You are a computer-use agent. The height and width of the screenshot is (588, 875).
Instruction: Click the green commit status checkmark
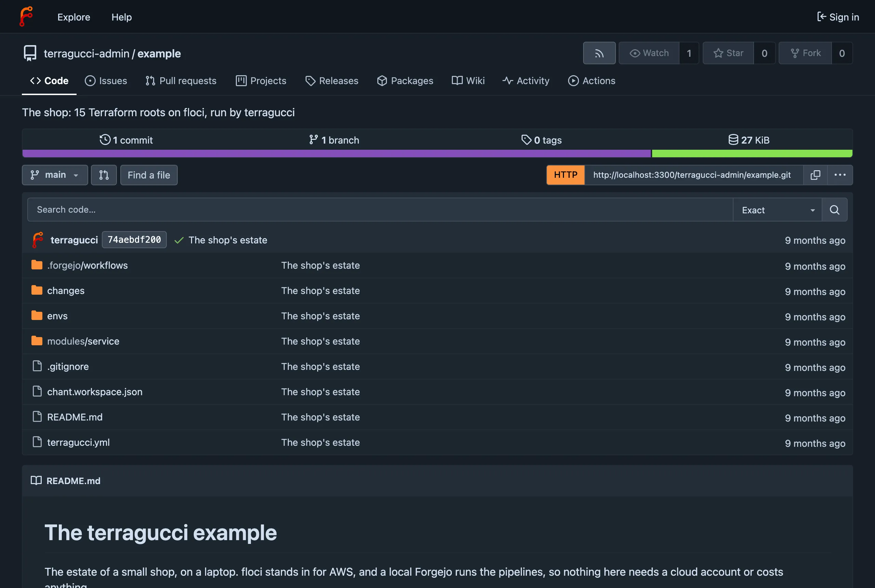(179, 240)
